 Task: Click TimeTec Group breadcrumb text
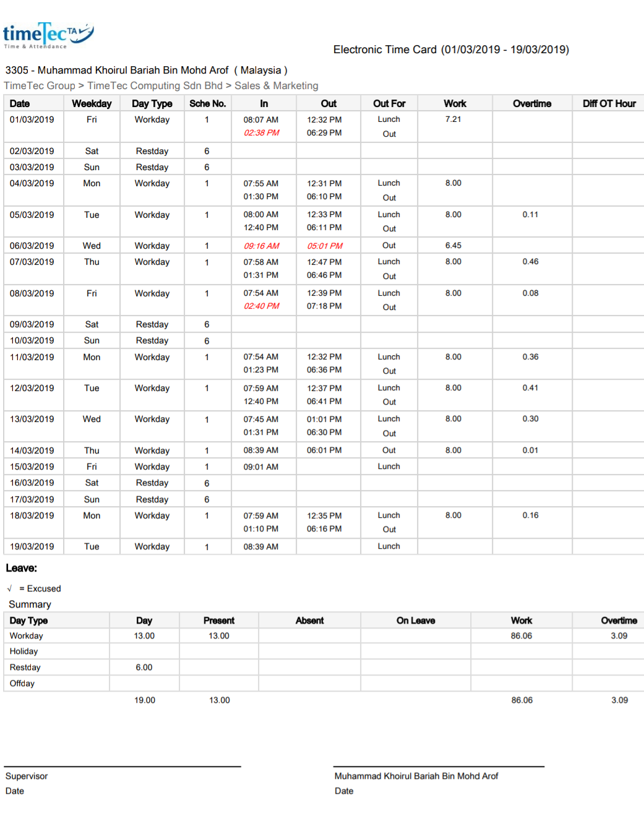pos(40,85)
